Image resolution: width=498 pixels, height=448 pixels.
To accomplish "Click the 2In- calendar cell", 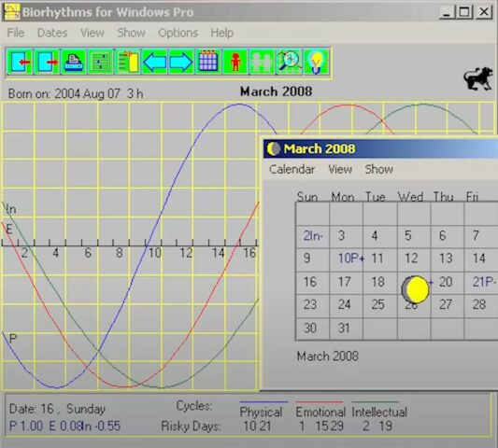I will (x=313, y=236).
